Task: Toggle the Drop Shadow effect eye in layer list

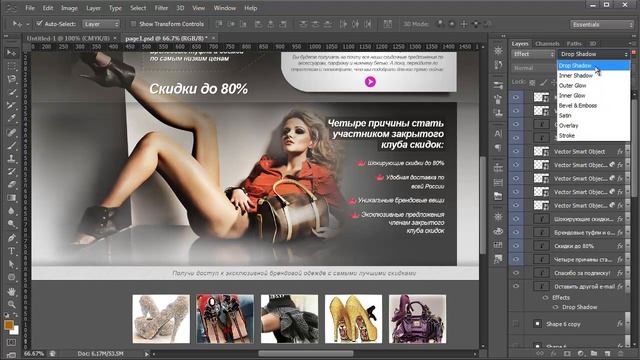Action: (555, 307)
